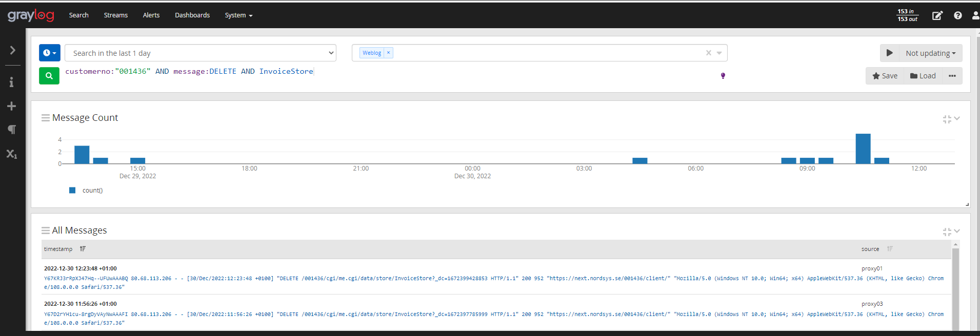Open the Search menu item

(x=79, y=15)
